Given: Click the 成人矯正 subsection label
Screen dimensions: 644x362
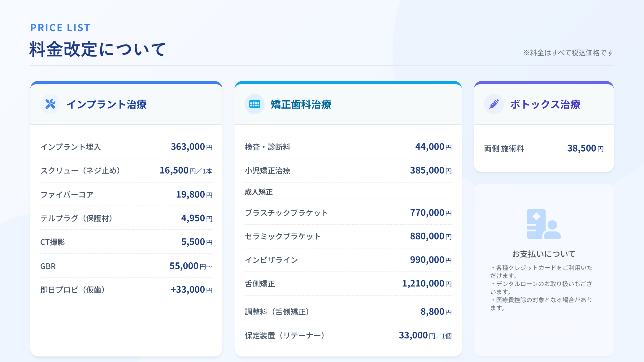Looking at the screenshot, I should point(259,192).
